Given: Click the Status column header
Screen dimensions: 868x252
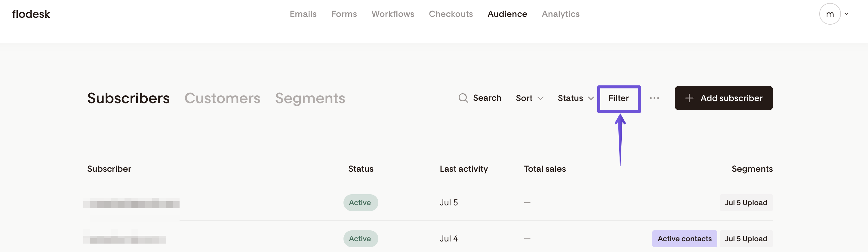Looking at the screenshot, I should click(361, 169).
